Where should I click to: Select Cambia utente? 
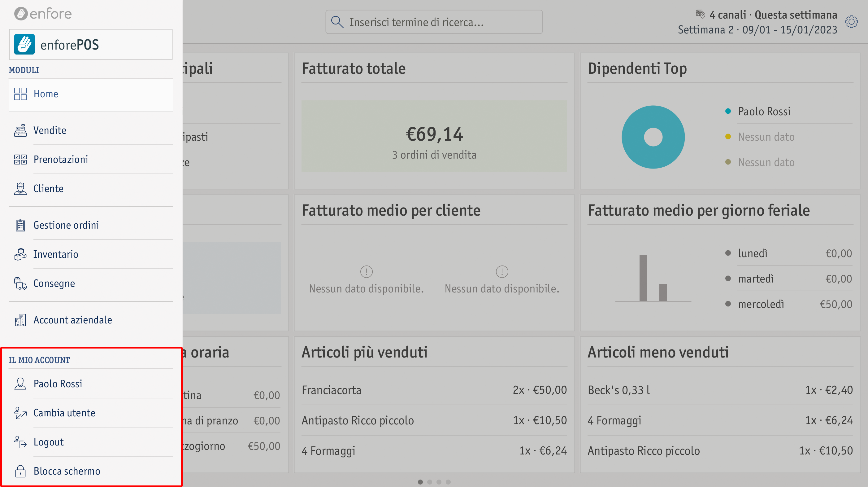click(91, 413)
